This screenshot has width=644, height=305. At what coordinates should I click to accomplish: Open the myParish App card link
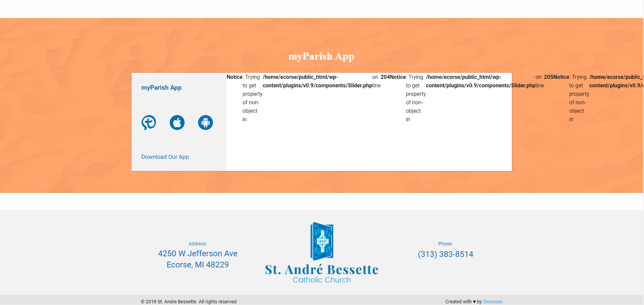[x=161, y=88]
